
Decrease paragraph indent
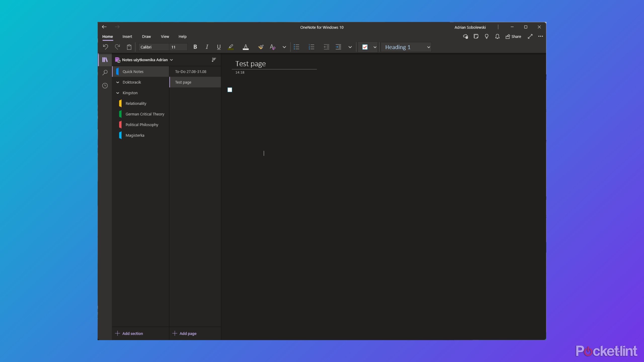click(326, 47)
